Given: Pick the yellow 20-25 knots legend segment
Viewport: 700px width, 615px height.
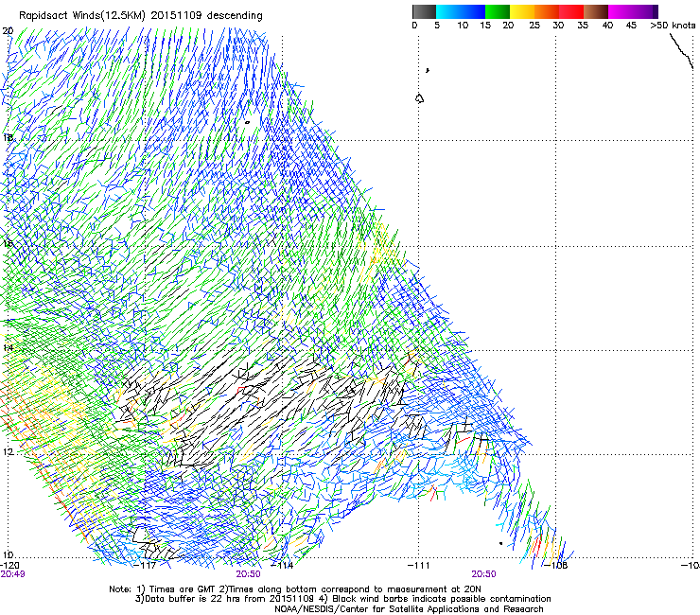Looking at the screenshot, I should [522, 11].
